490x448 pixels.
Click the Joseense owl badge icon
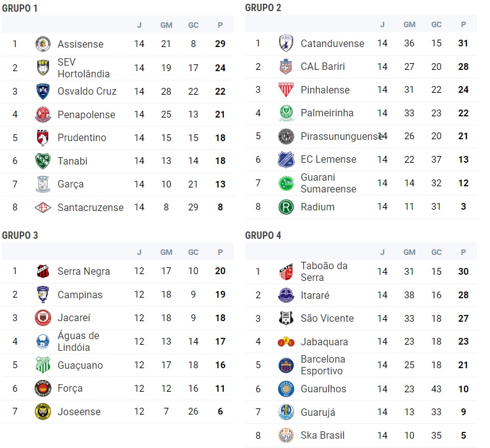click(x=43, y=411)
